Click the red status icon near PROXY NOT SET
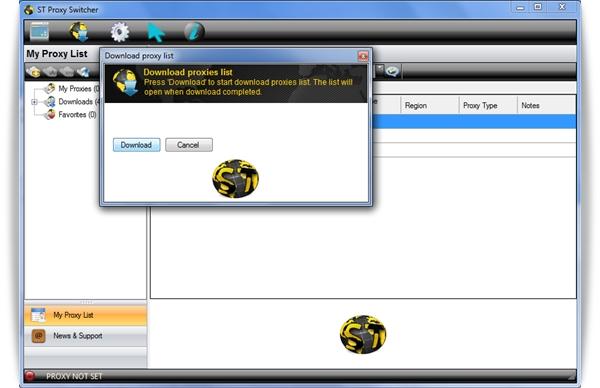Viewport: 600px width, 388px height. (x=30, y=376)
